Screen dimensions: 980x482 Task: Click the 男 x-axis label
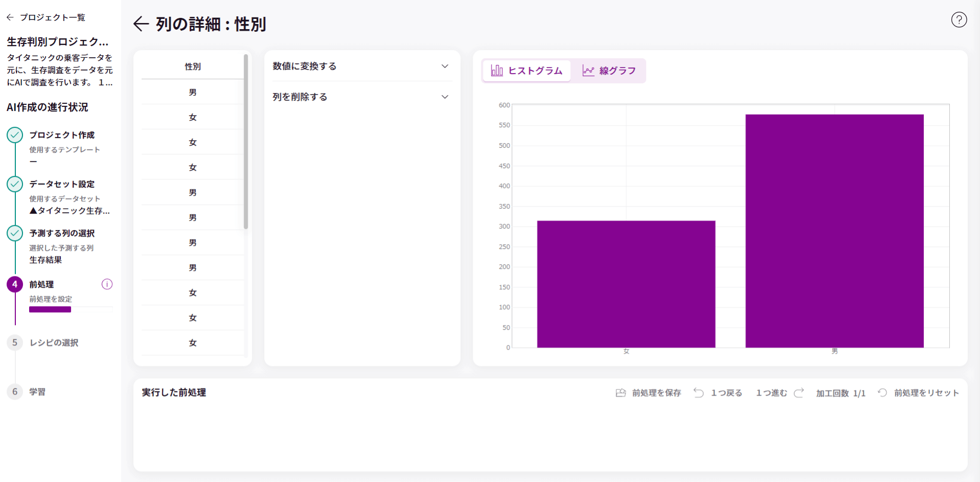[834, 351]
